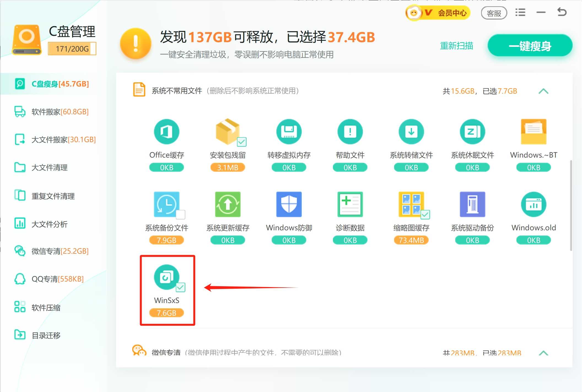Image resolution: width=582 pixels, height=392 pixels.
Task: Uncheck the 安装包残留 checkbox
Action: coord(242,142)
